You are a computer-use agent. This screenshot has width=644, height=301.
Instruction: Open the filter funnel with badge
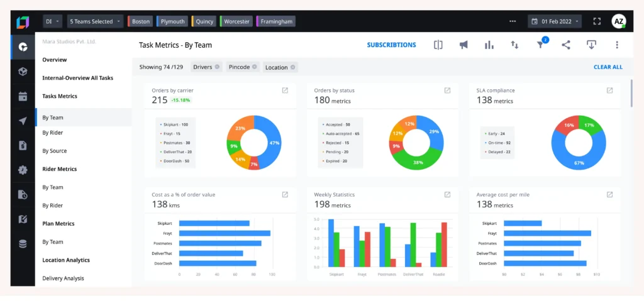point(540,45)
